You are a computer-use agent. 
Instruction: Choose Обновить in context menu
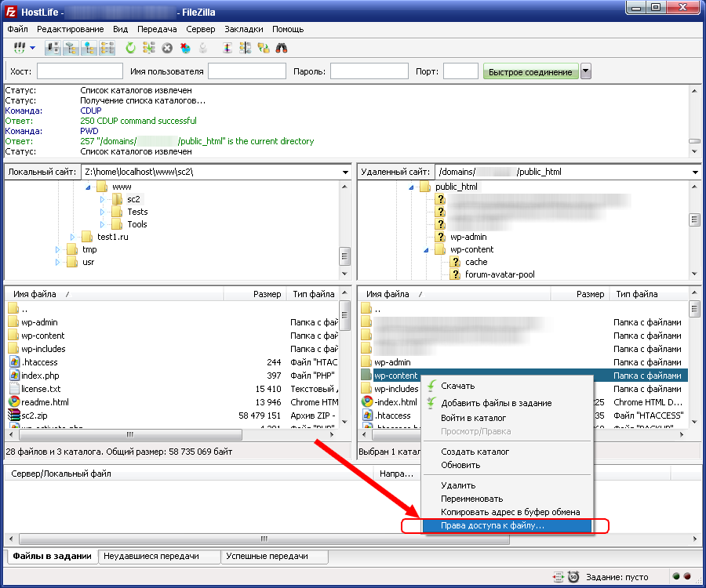[x=507, y=465]
